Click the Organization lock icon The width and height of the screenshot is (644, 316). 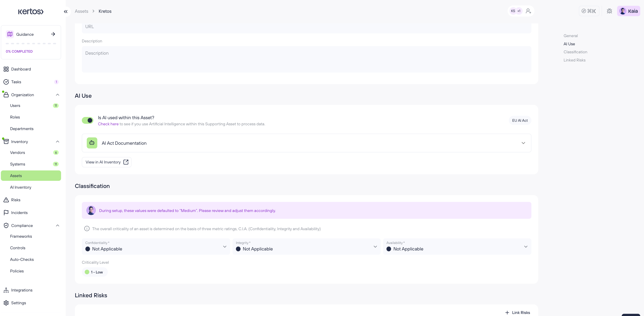point(6,94)
